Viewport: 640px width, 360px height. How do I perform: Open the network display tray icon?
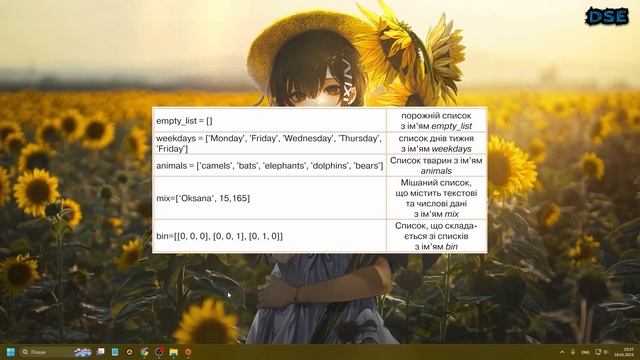point(598,352)
